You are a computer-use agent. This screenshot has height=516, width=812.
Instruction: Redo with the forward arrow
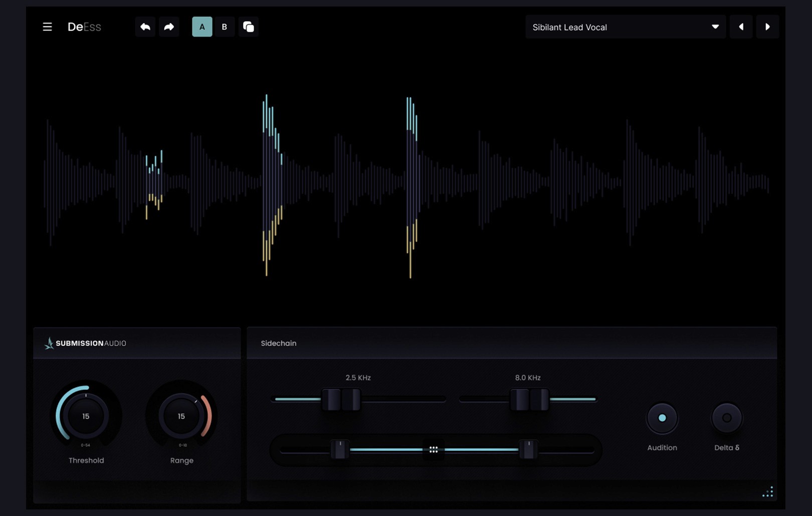pyautogui.click(x=169, y=27)
